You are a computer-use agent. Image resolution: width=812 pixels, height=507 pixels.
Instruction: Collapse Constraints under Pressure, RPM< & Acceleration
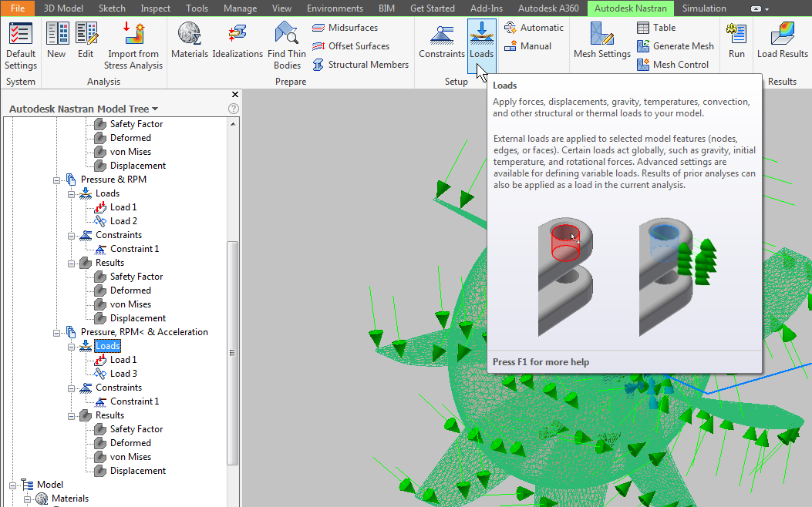pyautogui.click(x=72, y=388)
